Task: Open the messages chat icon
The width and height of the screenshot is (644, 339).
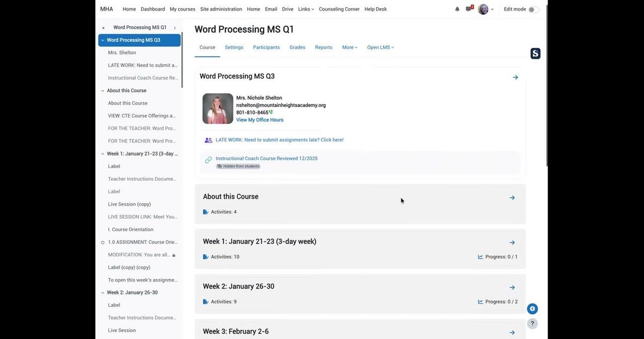Action: click(x=469, y=9)
